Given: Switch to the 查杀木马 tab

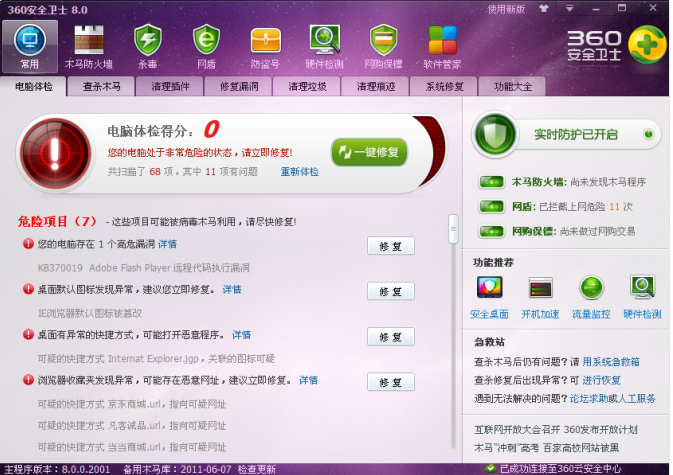Looking at the screenshot, I should 101,86.
